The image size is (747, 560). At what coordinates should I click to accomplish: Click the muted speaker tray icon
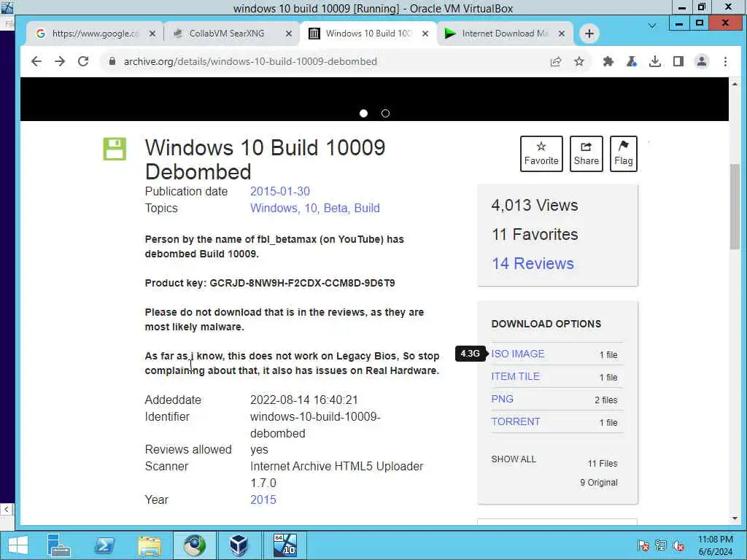tap(678, 545)
